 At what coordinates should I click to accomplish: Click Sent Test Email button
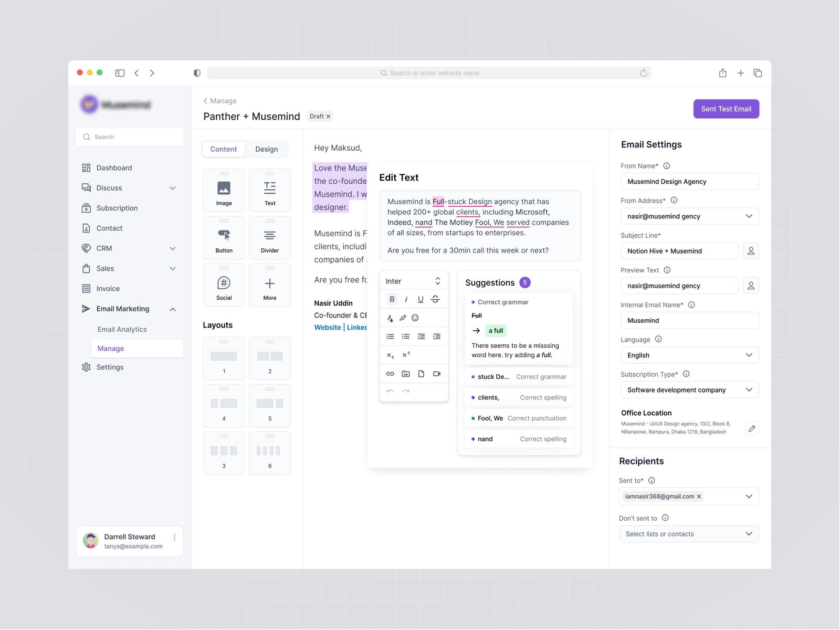click(726, 109)
